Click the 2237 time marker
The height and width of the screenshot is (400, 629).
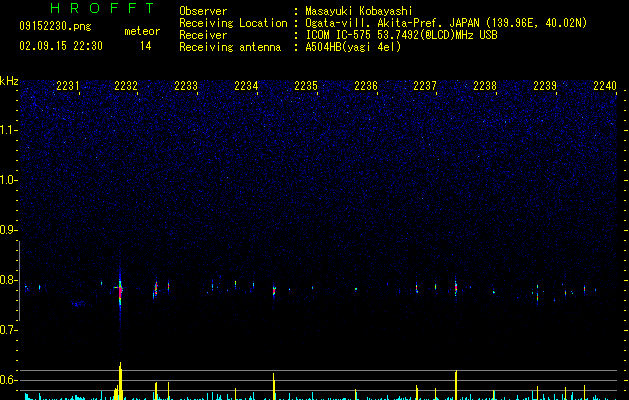425,86
